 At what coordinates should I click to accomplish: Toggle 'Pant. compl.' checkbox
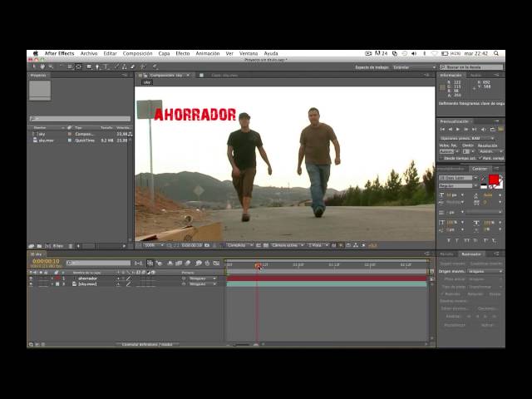[480, 159]
